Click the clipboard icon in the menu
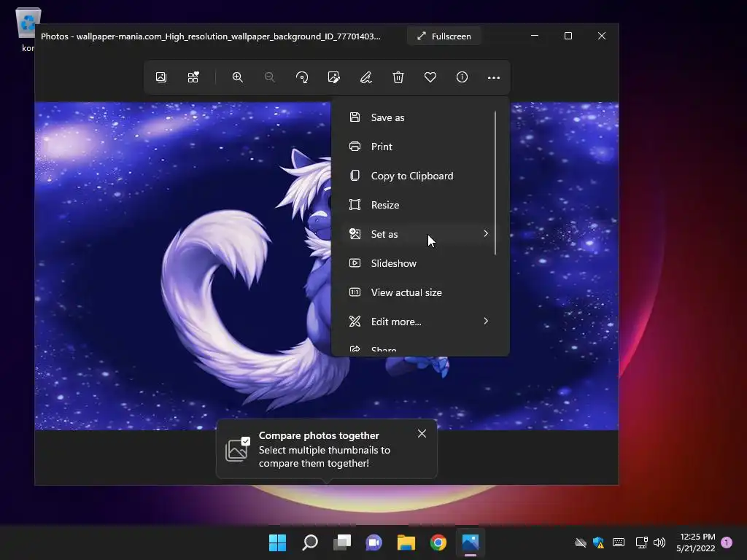 (355, 175)
